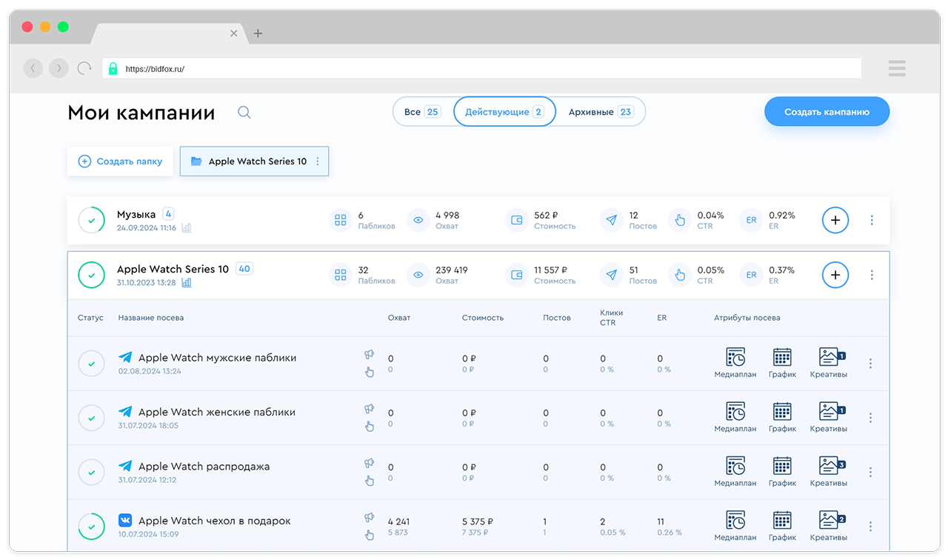Click the hand pointer icon in женские паблики row
Viewport: 948px width, 560px height.
coord(370,426)
